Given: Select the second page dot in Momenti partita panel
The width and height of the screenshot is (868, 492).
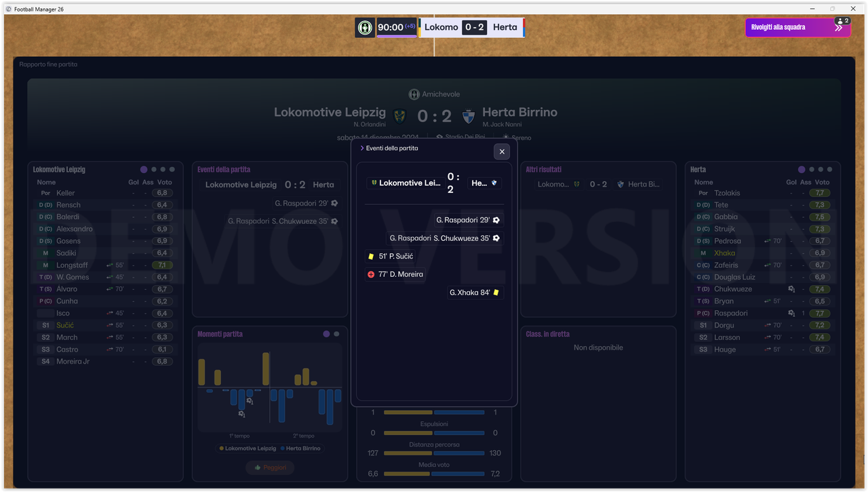Looking at the screenshot, I should tap(336, 334).
